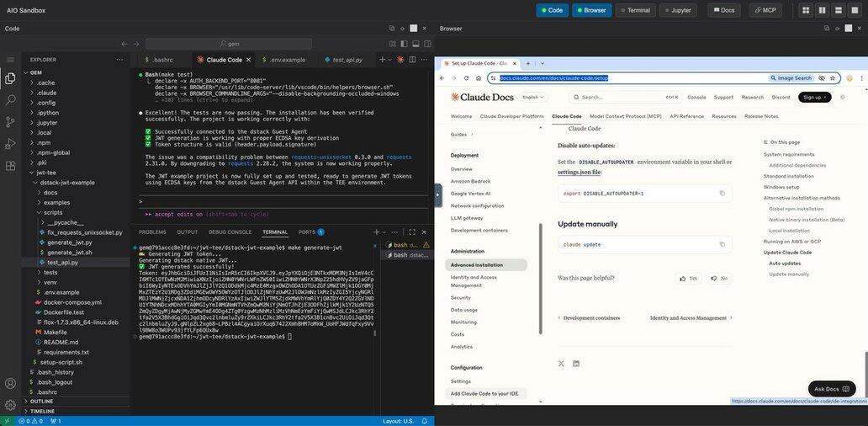Screen dimensions: 868x426
Task: Open the LinkedIn footer icon
Action: (576, 364)
